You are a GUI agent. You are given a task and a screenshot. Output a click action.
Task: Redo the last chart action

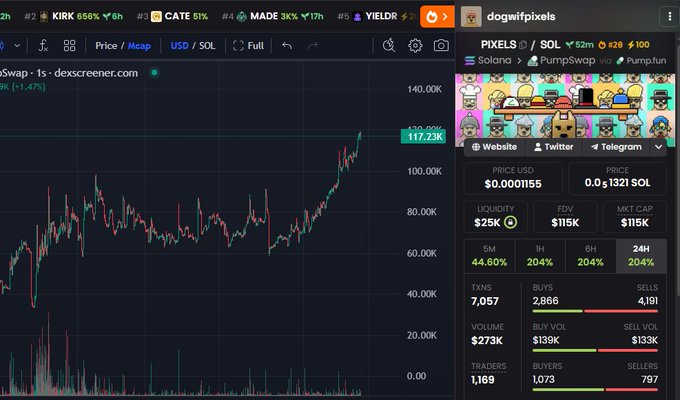[x=313, y=46]
